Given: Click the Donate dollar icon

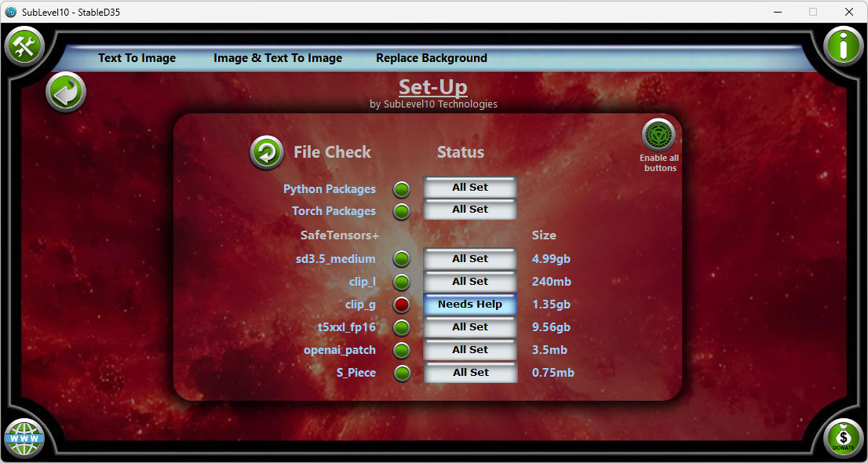Looking at the screenshot, I should pos(844,439).
